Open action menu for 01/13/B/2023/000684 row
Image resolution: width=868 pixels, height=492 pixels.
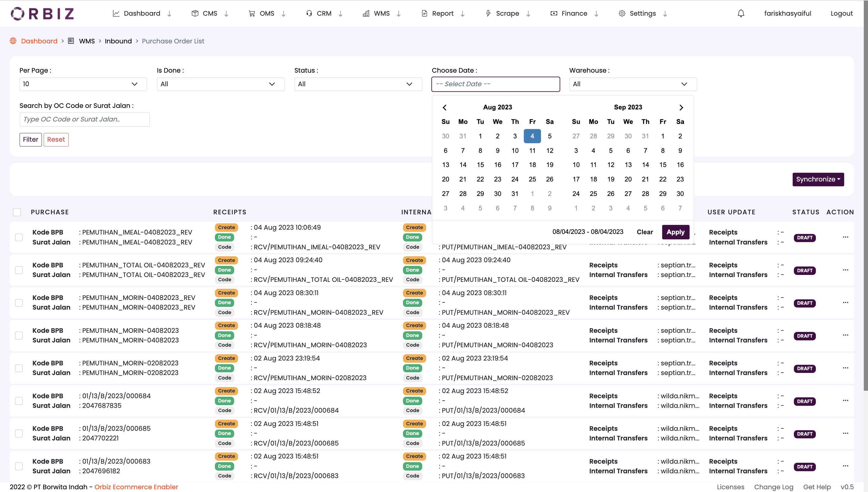point(845,400)
